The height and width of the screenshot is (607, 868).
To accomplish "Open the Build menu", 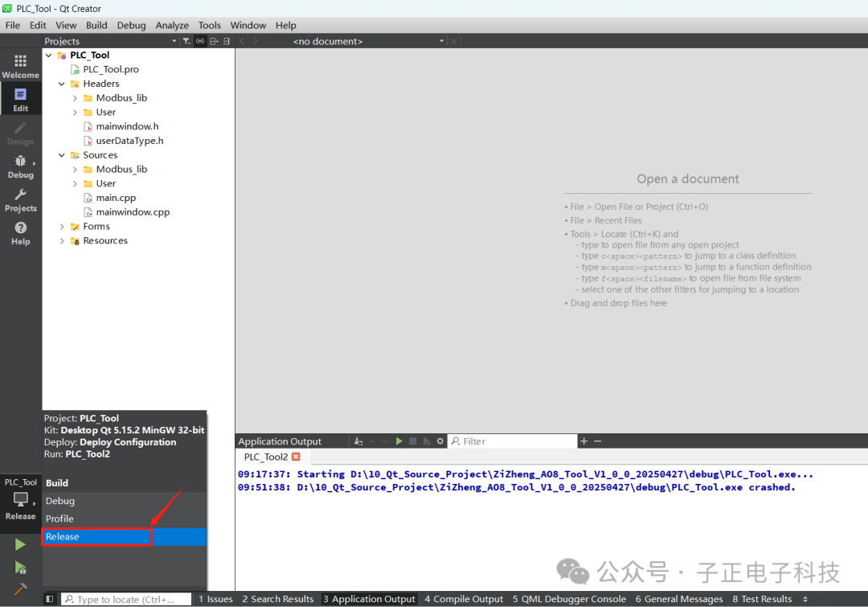I will click(x=96, y=25).
